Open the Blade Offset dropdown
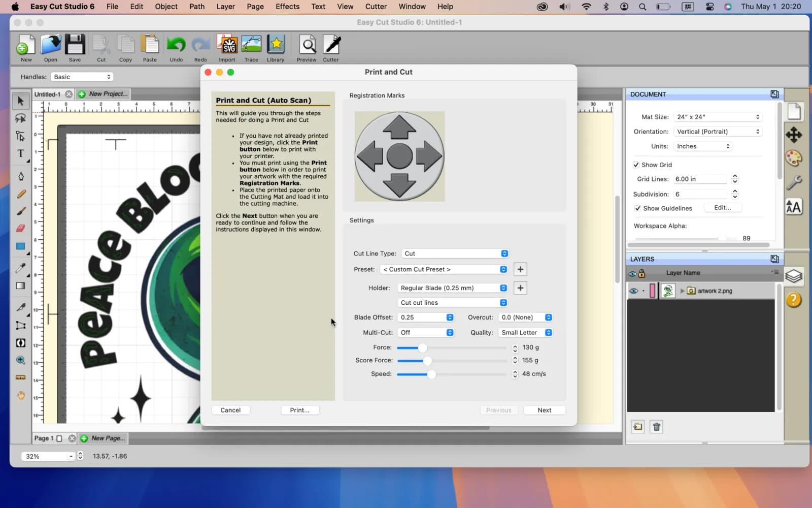The image size is (812, 508). [426, 317]
